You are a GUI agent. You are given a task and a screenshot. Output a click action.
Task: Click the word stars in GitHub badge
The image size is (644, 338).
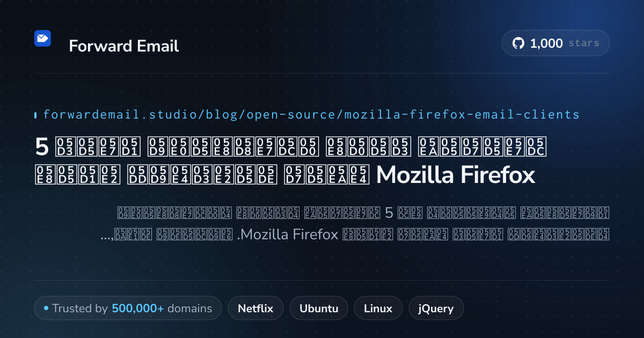coord(584,43)
